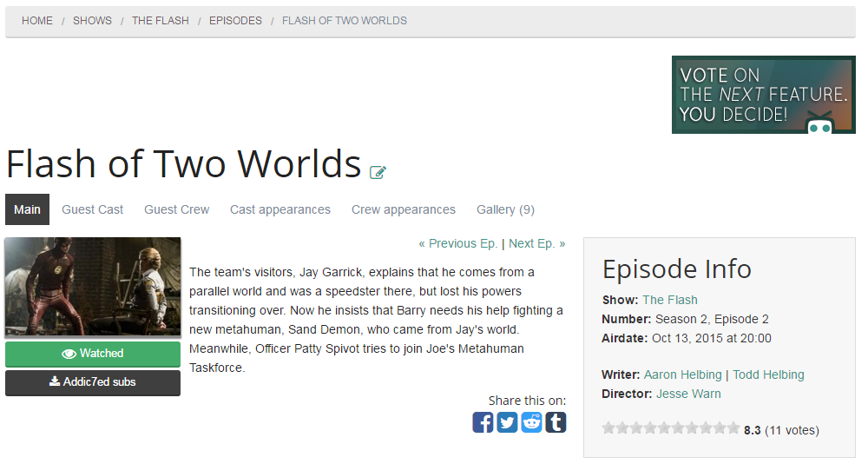Open writer Aaron Helbing page

682,375
